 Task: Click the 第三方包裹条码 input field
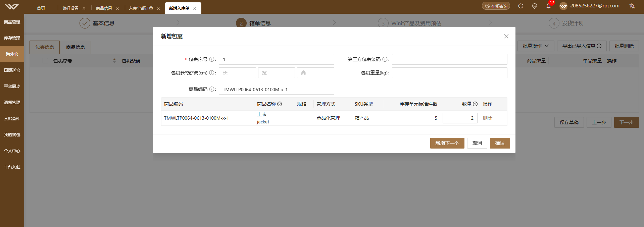point(450,59)
